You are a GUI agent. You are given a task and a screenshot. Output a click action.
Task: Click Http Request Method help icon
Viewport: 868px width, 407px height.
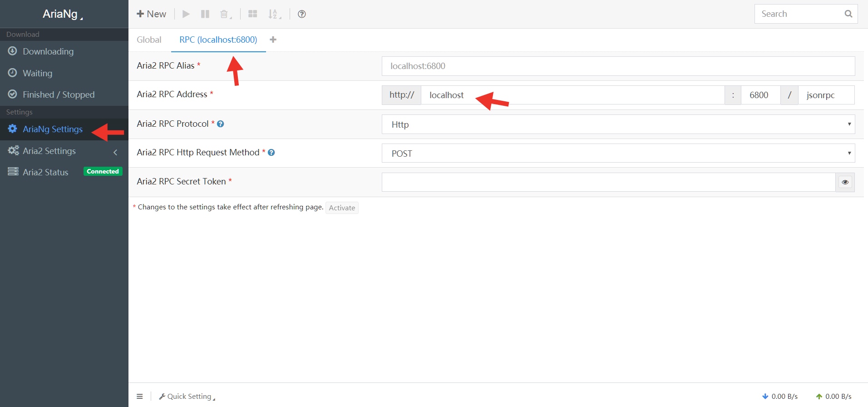(271, 153)
